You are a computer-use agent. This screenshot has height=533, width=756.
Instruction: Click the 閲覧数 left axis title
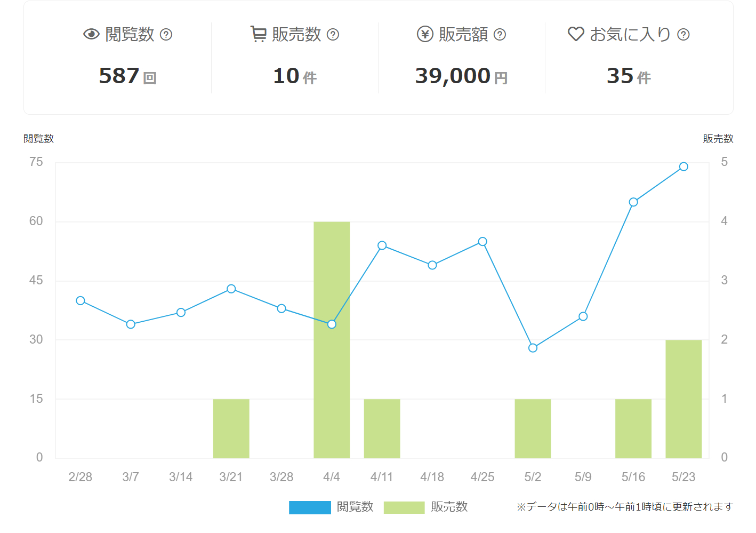click(x=38, y=139)
